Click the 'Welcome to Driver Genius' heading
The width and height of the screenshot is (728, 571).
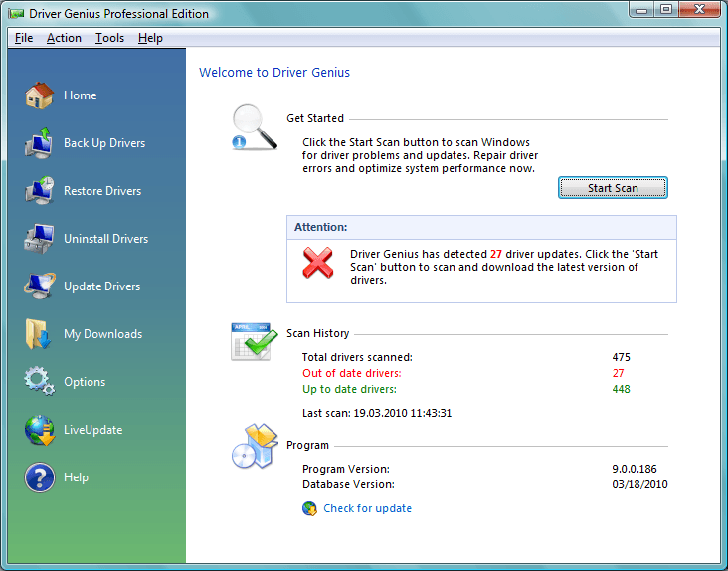coord(274,72)
